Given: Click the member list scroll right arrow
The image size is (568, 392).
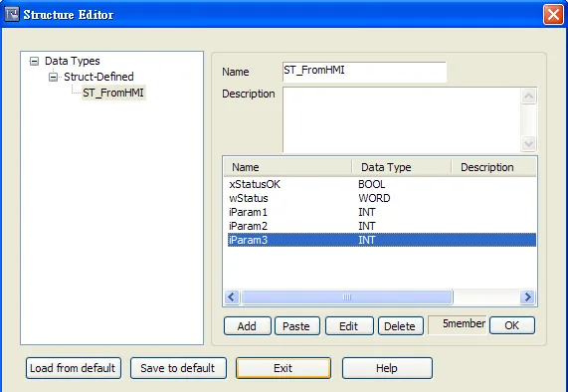Looking at the screenshot, I should (x=527, y=297).
